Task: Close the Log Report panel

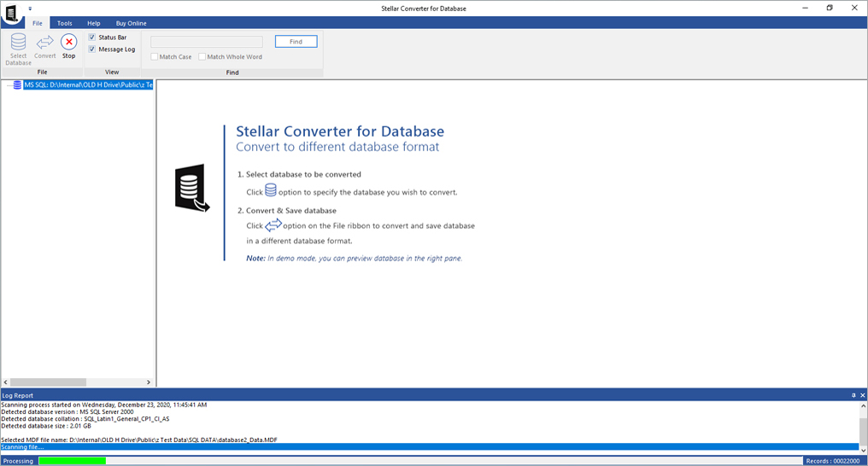Action: (863, 395)
